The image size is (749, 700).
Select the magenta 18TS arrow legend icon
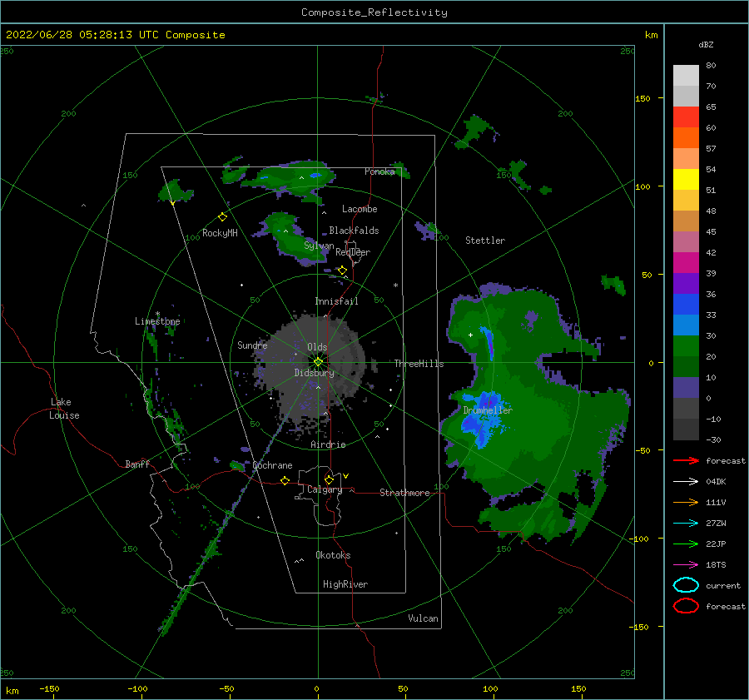coord(686,565)
